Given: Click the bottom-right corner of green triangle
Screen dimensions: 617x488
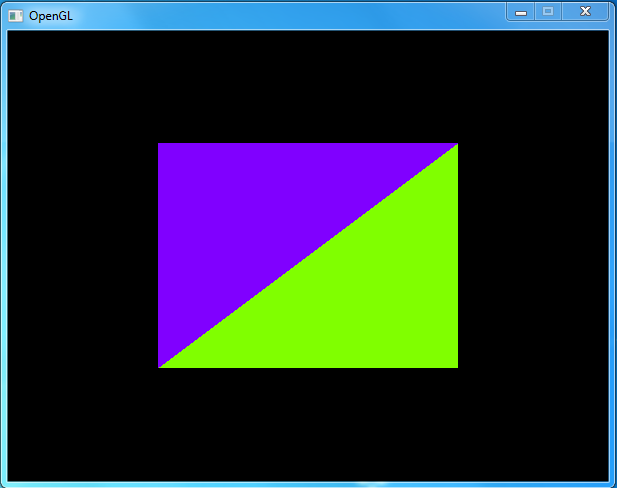Looking at the screenshot, I should click(456, 366).
